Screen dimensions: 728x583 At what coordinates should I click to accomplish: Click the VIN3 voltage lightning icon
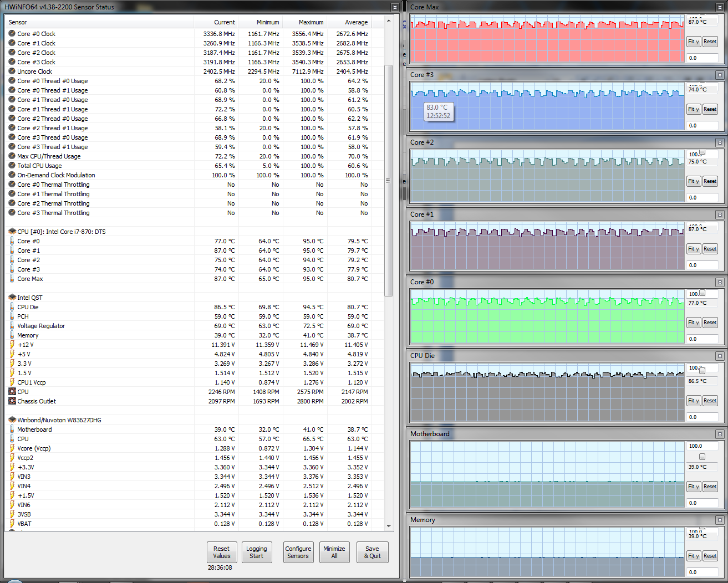pos(12,477)
